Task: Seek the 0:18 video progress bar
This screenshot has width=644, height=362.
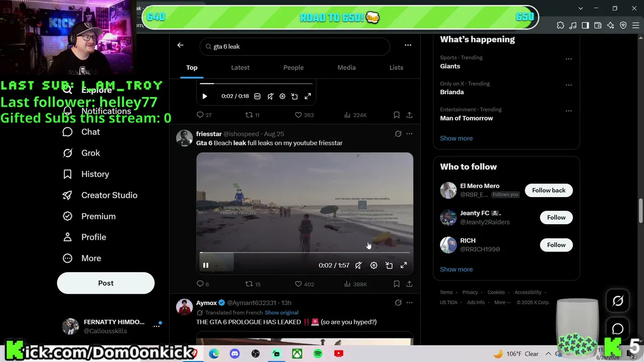Action: [256, 83]
